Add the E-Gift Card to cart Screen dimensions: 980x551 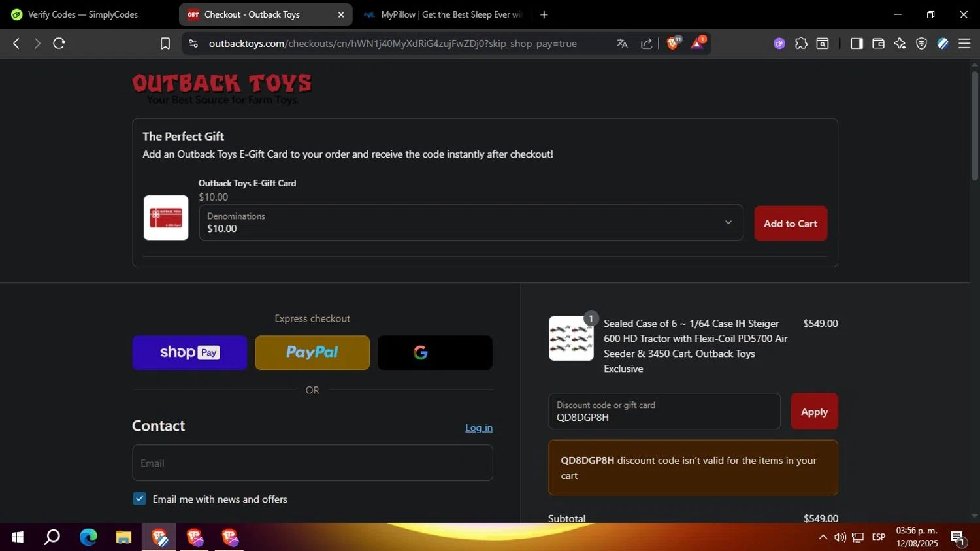pos(791,224)
